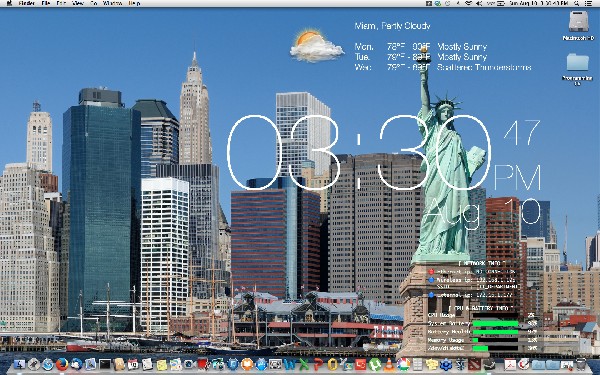Open Stickies yellow notes dock icon
The image size is (600, 375).
coord(162,365)
